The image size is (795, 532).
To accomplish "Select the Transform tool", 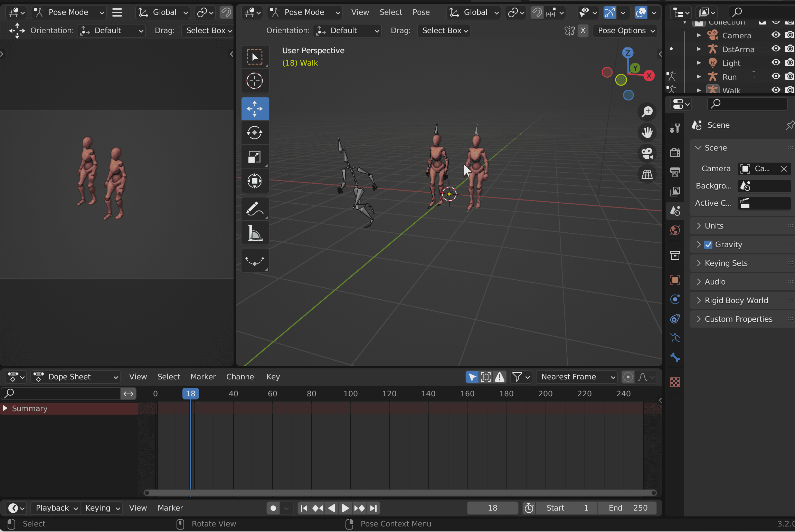I will point(255,181).
